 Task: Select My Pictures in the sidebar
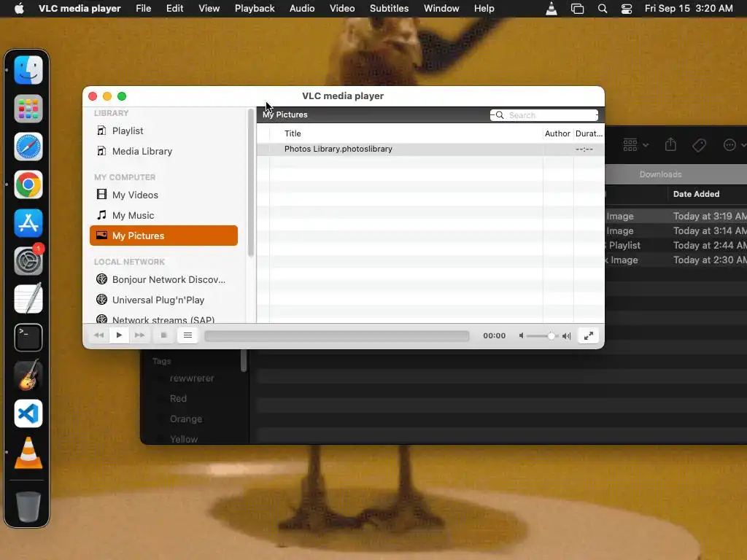coord(163,236)
